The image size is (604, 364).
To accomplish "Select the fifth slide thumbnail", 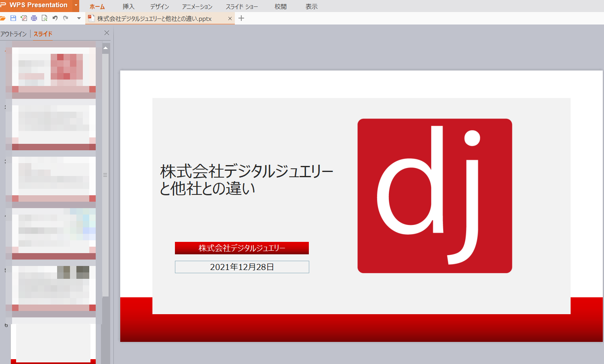I will (54, 288).
